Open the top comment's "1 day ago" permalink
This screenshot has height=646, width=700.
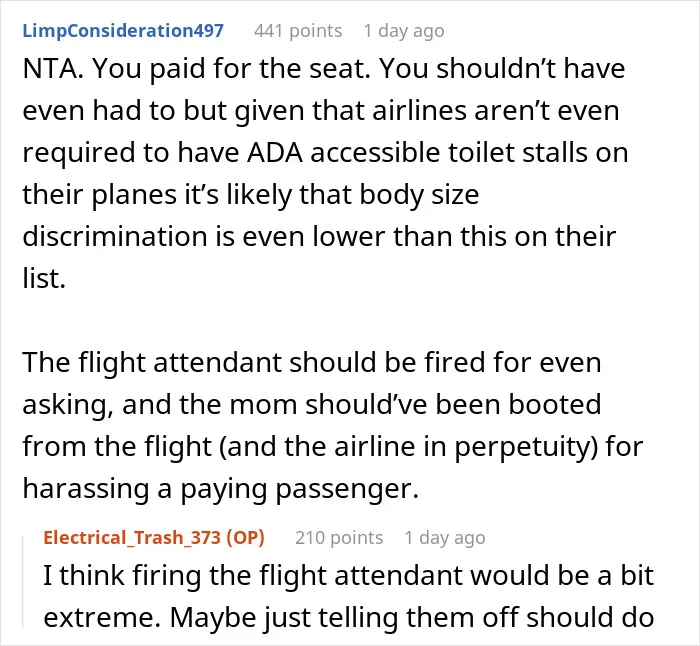pyautogui.click(x=404, y=31)
